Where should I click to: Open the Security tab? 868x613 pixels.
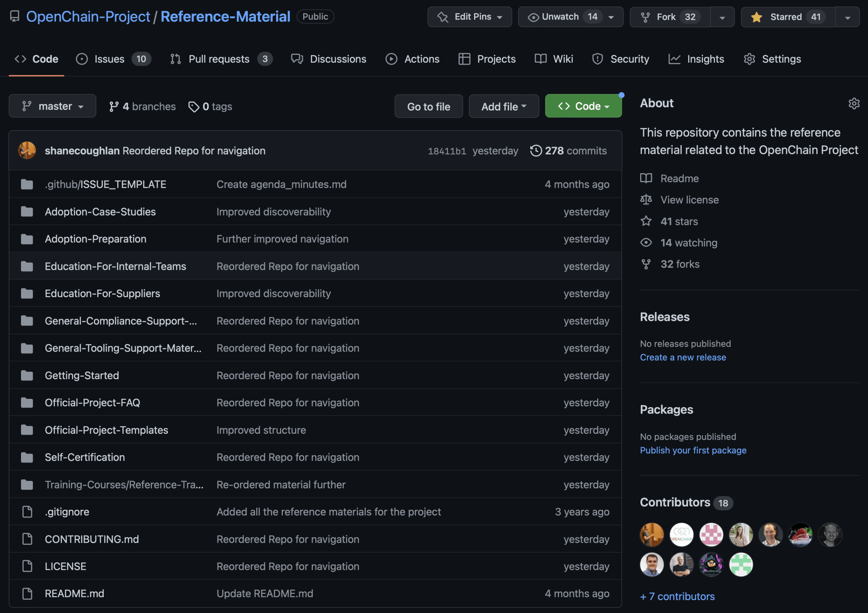point(620,59)
